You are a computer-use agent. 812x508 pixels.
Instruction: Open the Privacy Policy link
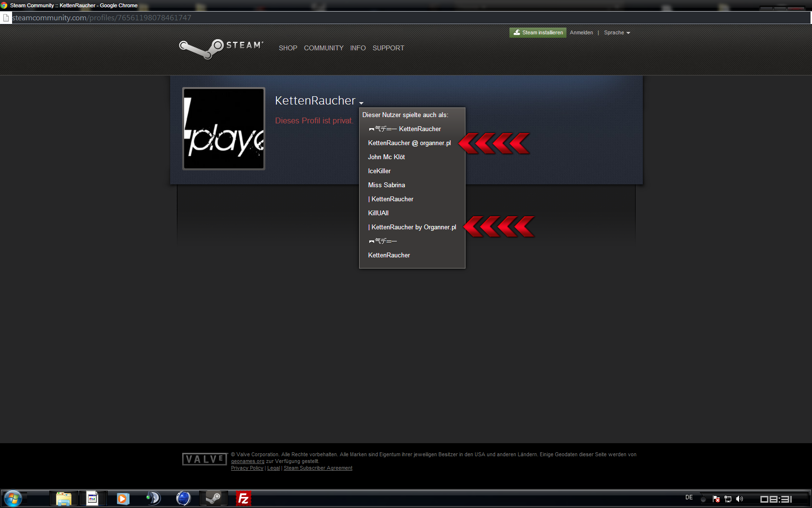click(247, 468)
